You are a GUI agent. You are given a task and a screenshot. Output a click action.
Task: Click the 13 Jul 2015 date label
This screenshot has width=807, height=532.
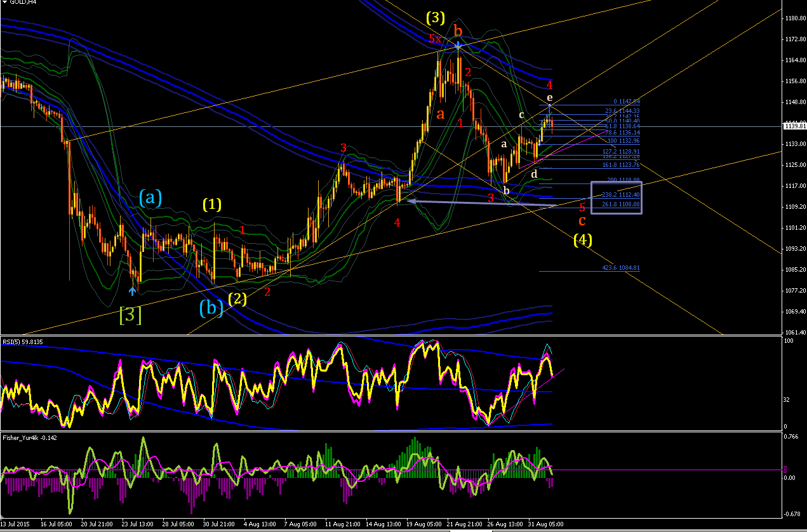tap(15, 525)
